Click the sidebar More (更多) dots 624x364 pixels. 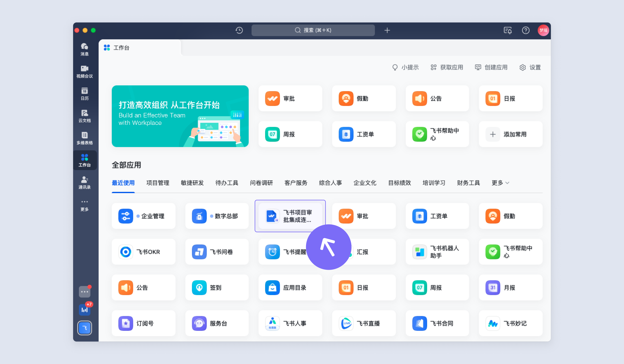tap(85, 205)
